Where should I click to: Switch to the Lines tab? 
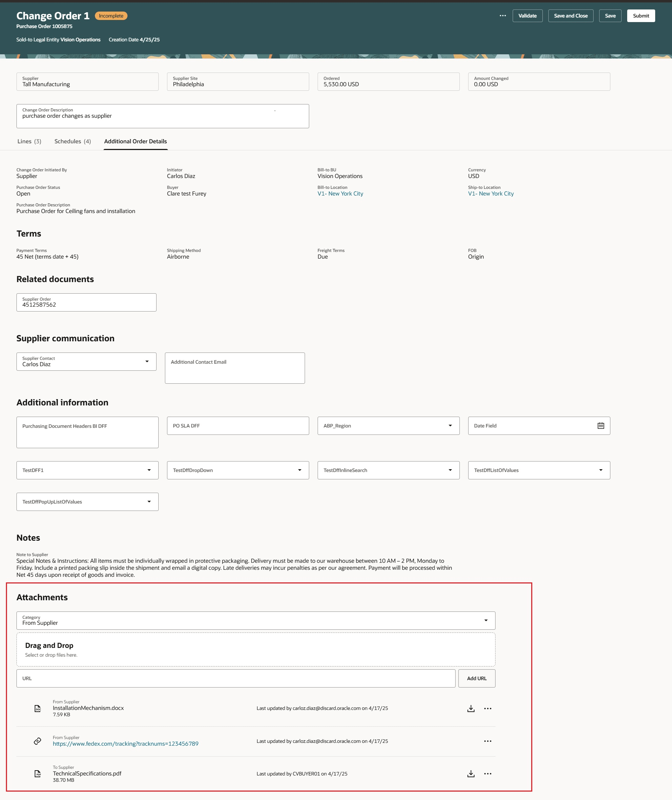click(x=29, y=141)
